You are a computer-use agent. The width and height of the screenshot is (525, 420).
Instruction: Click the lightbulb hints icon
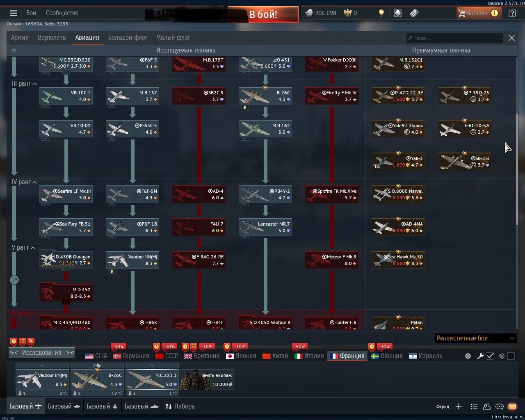pos(381,13)
